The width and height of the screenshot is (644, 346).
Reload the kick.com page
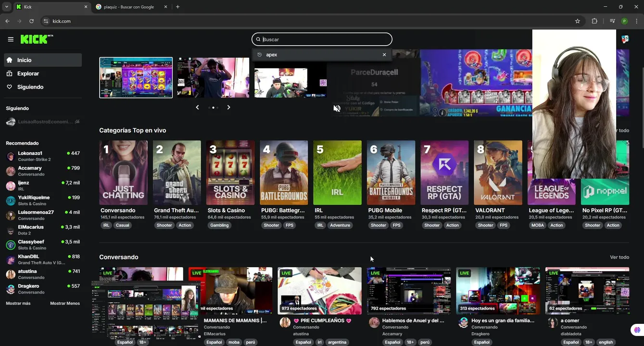coord(31,21)
